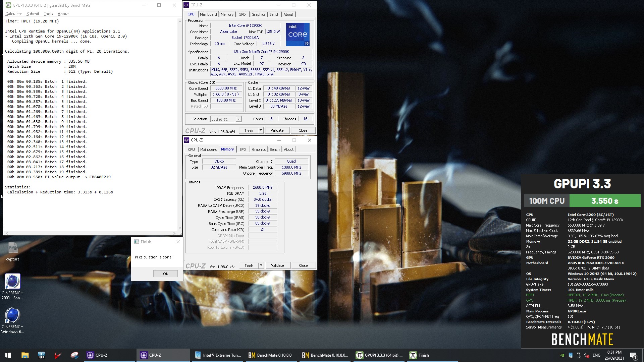
Task: Open the Graphics tab in upper CPU-Z
Action: (x=258, y=14)
